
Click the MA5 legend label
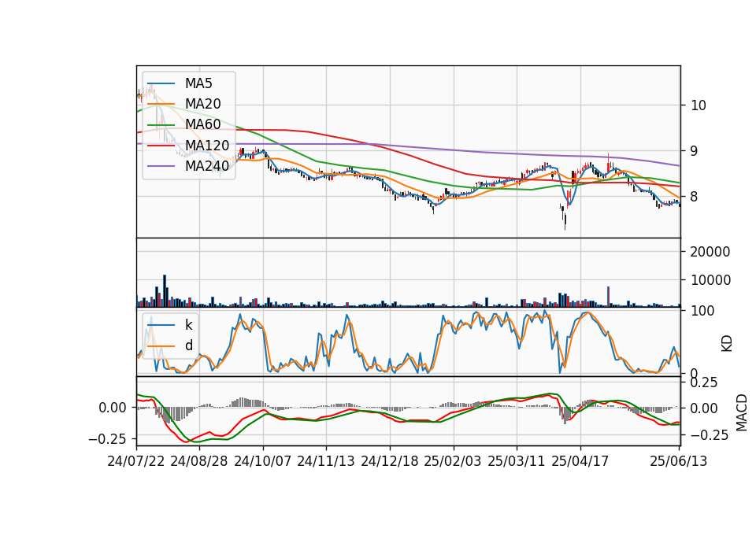click(198, 83)
